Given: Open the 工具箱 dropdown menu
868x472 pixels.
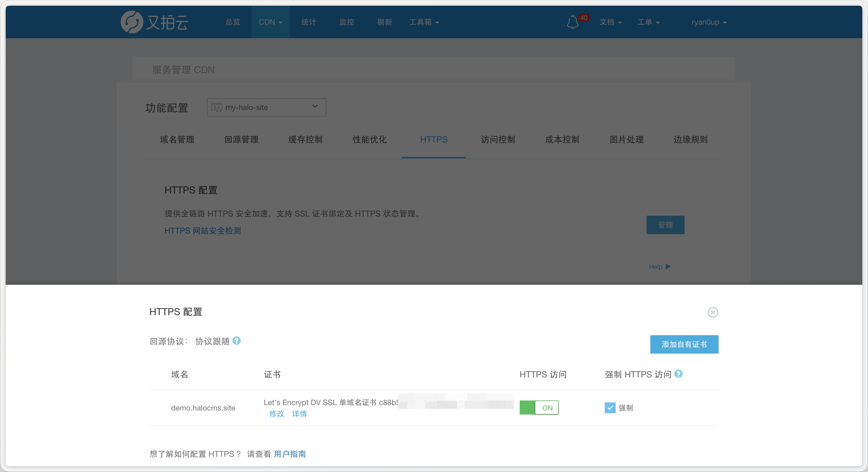Looking at the screenshot, I should 423,22.
